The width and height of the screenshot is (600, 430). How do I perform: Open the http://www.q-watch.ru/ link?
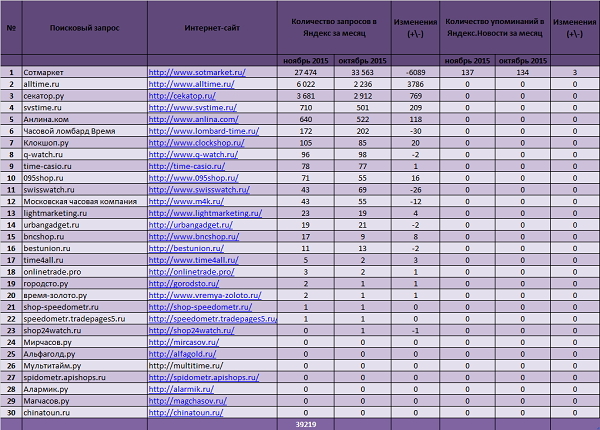(193, 155)
